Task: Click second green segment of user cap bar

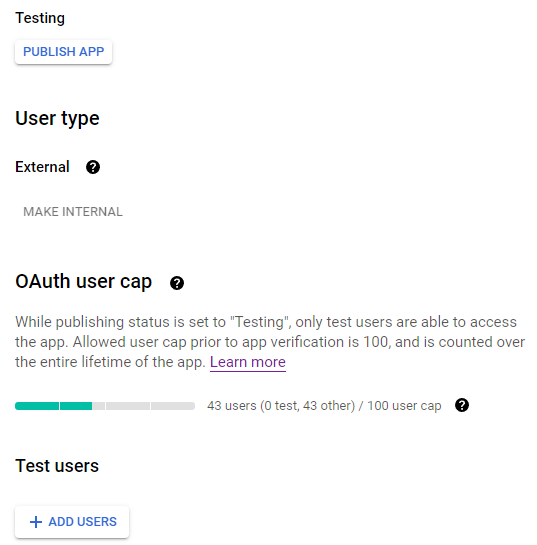Action: point(76,406)
